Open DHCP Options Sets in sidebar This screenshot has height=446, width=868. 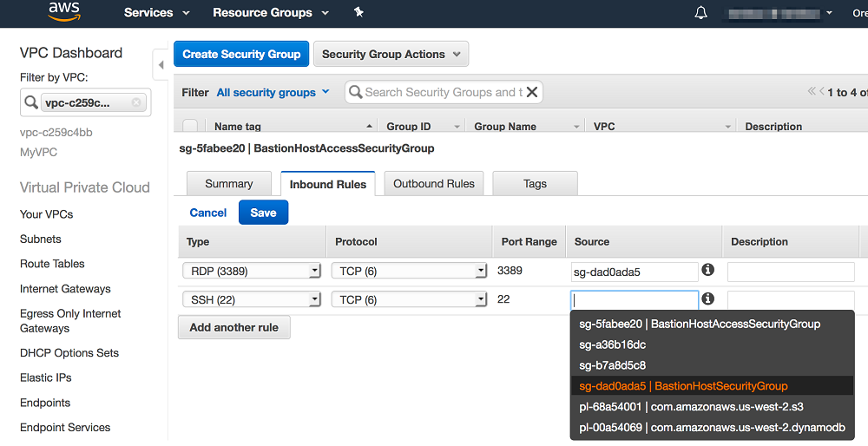click(69, 353)
